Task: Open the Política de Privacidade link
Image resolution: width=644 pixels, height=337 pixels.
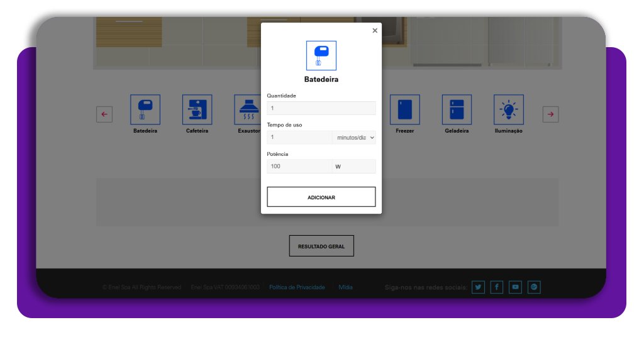Action: coord(297,287)
